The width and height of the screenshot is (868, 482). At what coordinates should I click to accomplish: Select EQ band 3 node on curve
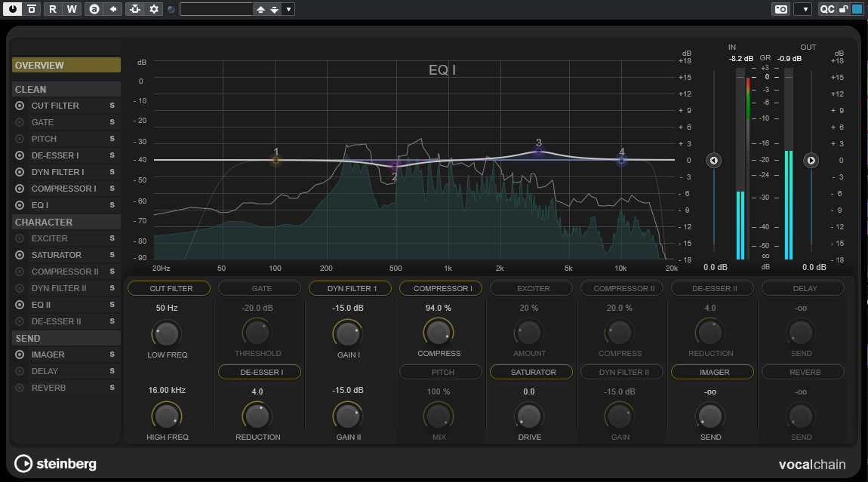[x=539, y=151]
